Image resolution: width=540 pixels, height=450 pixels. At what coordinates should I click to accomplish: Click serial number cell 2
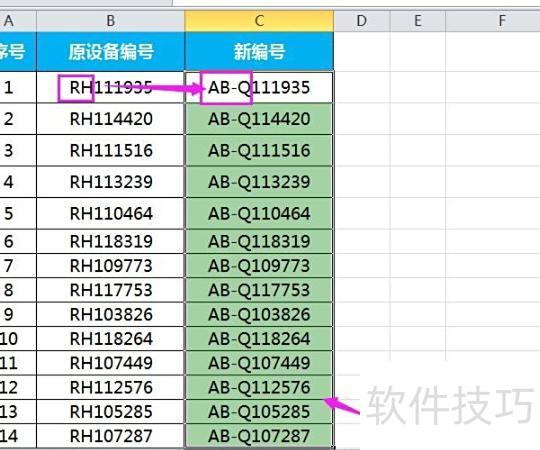(18, 119)
